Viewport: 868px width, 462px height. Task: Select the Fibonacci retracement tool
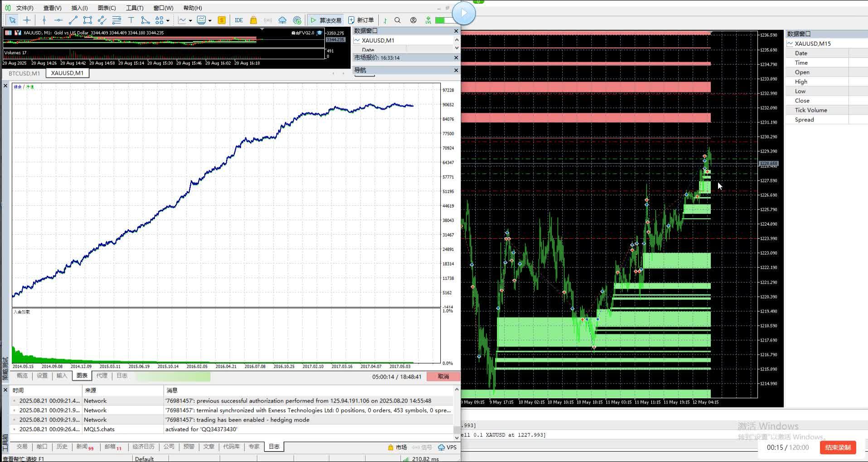click(x=116, y=20)
